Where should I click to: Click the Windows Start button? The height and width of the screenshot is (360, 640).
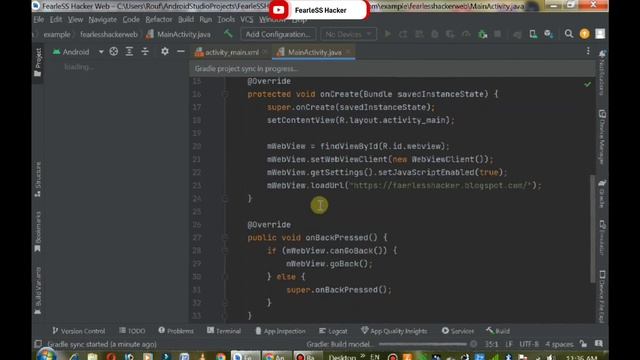point(47,355)
